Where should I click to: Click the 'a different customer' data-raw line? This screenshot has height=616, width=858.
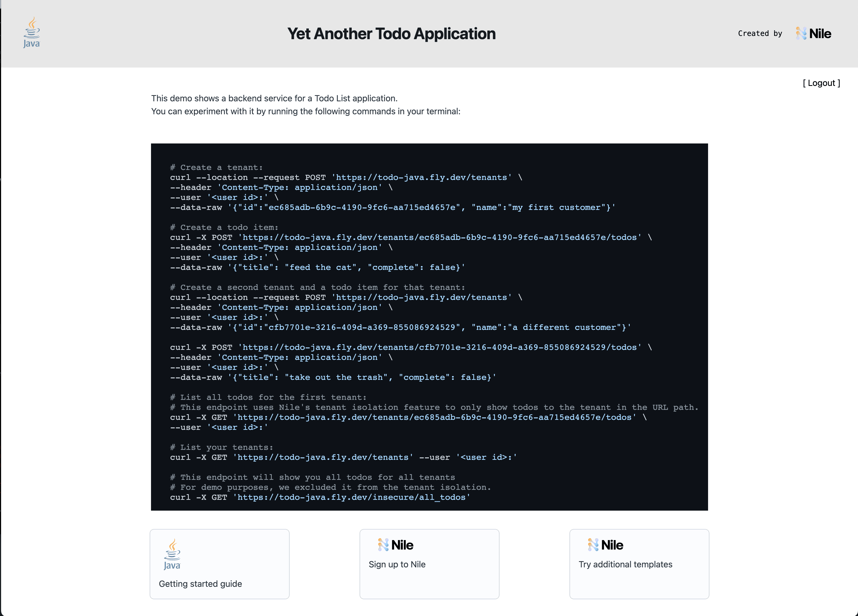pos(400,327)
